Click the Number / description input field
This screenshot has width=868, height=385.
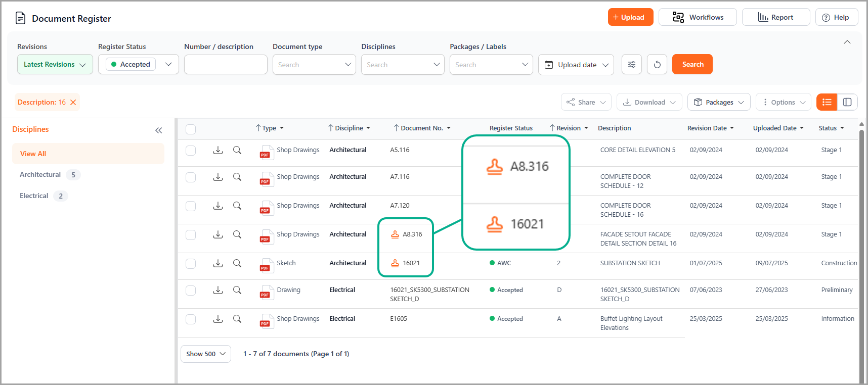tap(226, 65)
